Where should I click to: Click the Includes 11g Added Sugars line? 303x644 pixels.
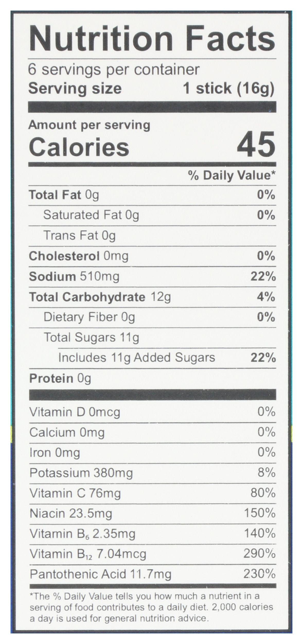click(137, 358)
